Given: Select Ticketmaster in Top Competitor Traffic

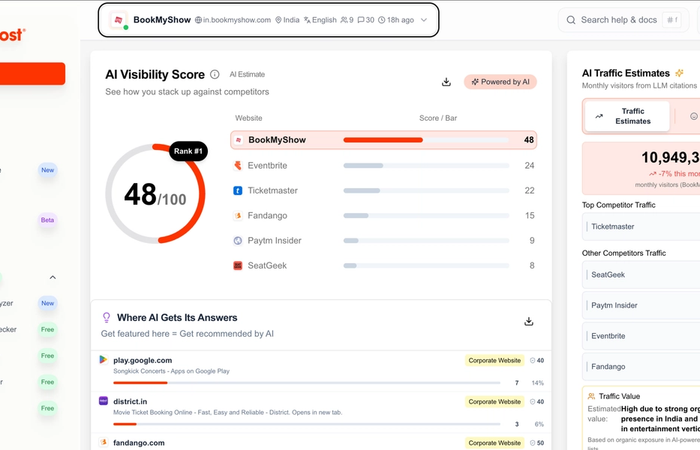Looking at the screenshot, I should [x=641, y=226].
